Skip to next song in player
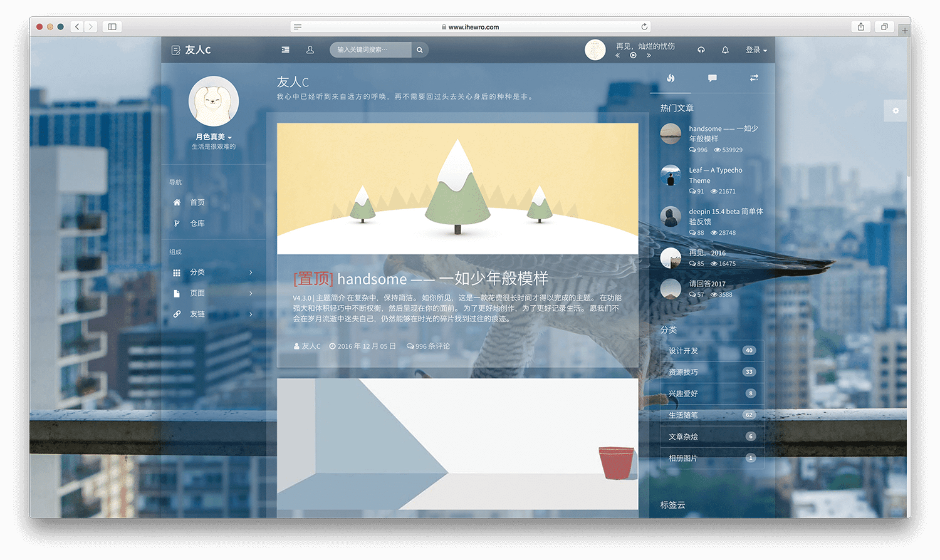Screen dimensions: 940x560 click(x=649, y=55)
